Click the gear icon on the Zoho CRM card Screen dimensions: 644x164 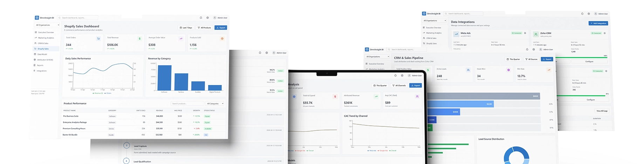click(605, 33)
